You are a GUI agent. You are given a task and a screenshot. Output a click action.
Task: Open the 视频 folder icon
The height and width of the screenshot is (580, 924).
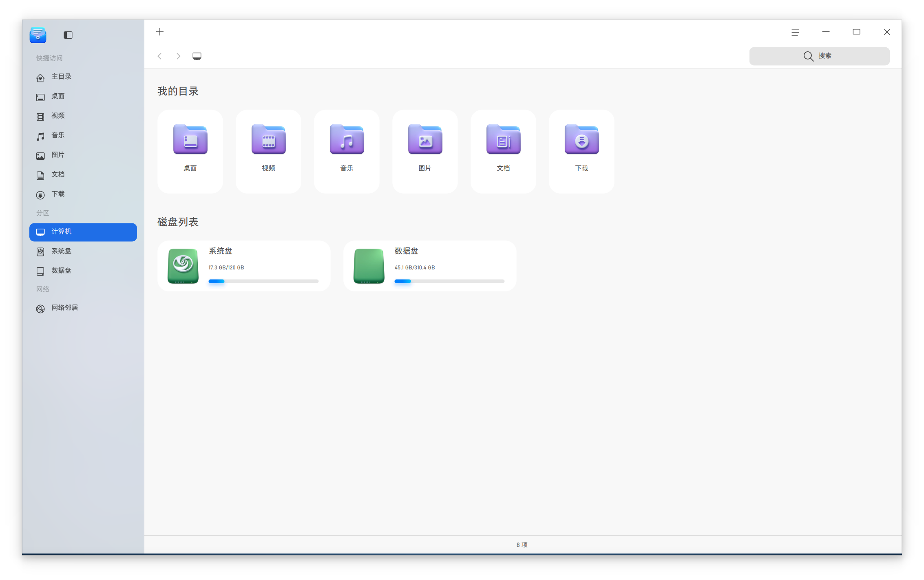pyautogui.click(x=269, y=139)
